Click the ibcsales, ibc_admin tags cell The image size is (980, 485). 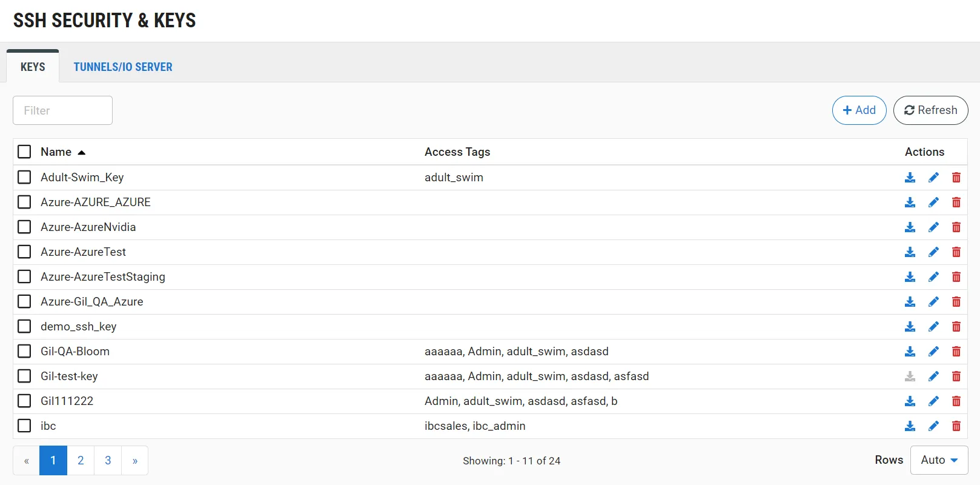pyautogui.click(x=475, y=426)
